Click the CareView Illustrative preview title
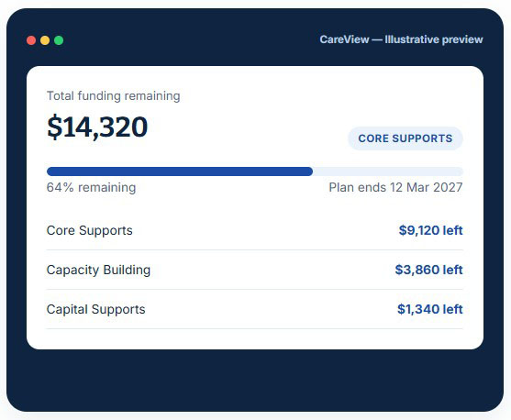 tap(401, 39)
